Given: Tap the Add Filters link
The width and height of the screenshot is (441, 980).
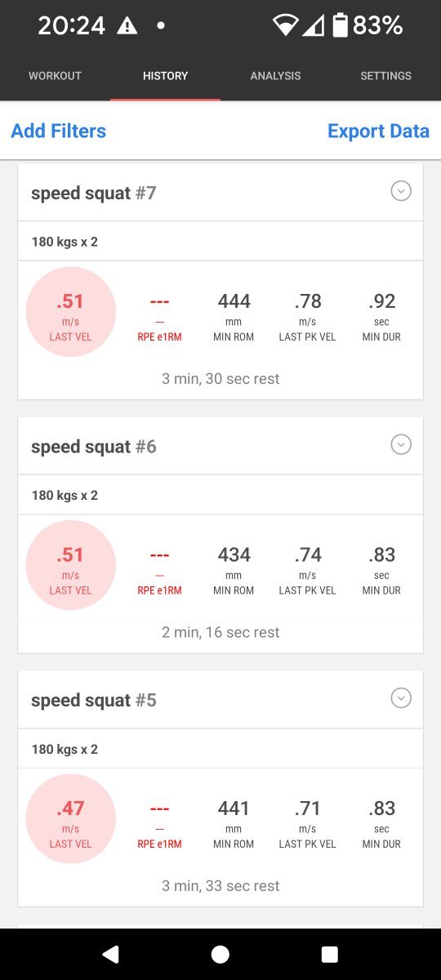Looking at the screenshot, I should click(x=58, y=131).
